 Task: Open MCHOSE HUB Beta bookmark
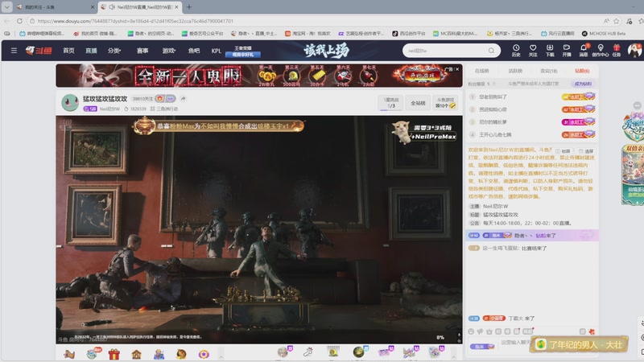click(x=604, y=34)
